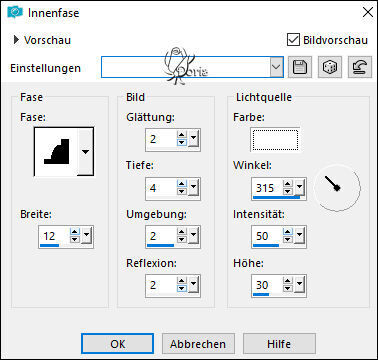The width and height of the screenshot is (378, 360).
Task: Select the Umgebung value field
Action: click(161, 236)
